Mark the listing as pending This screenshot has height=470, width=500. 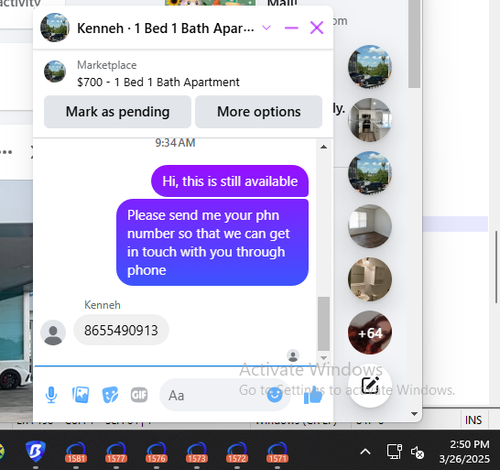coord(118,112)
